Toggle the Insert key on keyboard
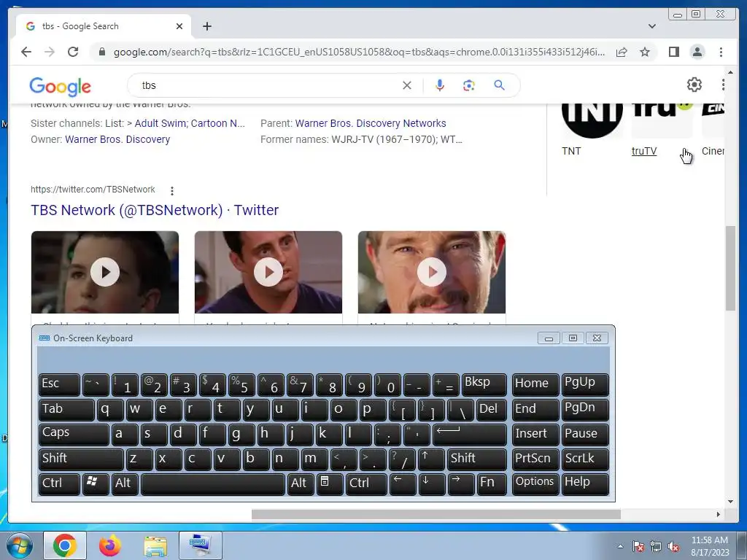747x560 pixels. [x=535, y=434]
